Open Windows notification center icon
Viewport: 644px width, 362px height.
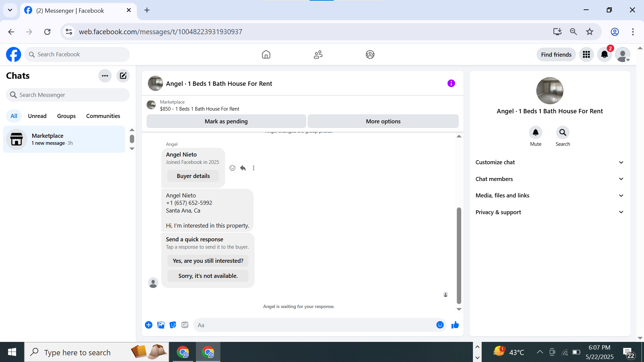pos(629,352)
